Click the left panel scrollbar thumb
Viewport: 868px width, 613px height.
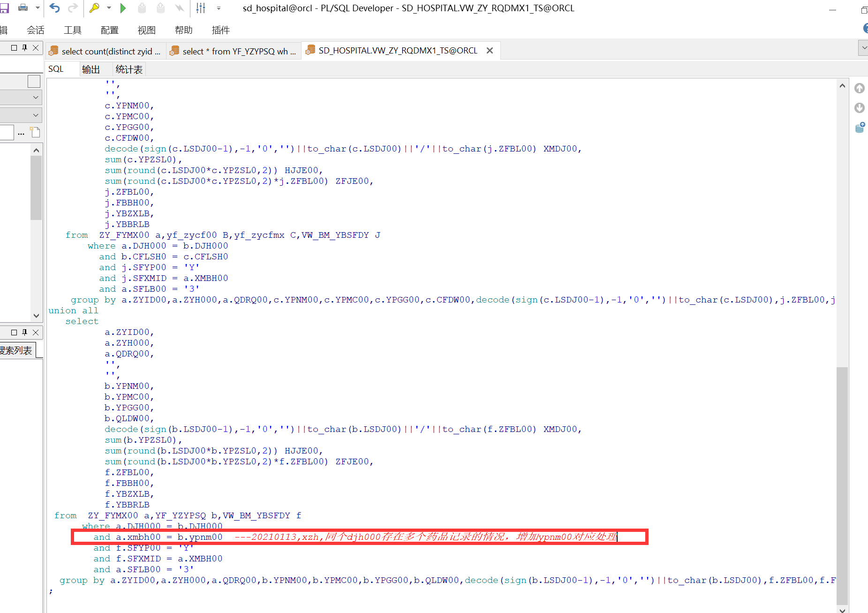click(36, 188)
